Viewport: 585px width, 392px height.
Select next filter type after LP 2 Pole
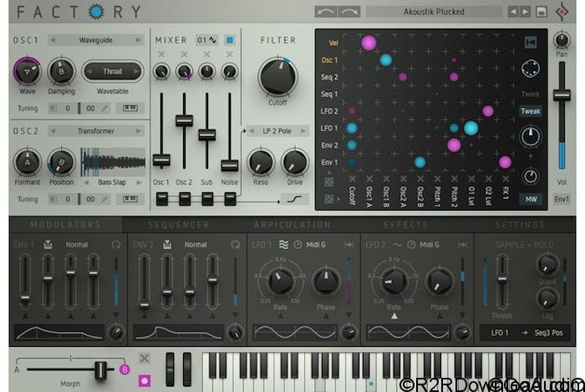[x=303, y=131]
